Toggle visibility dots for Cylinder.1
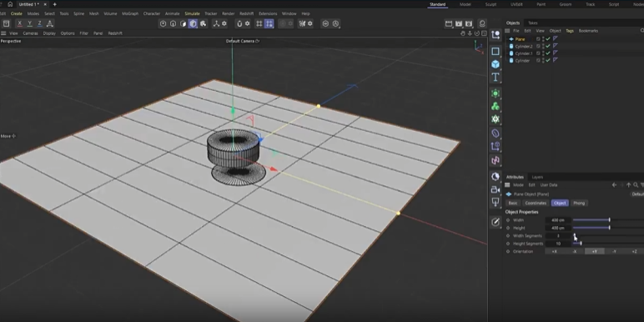644x322 pixels. tap(543, 53)
